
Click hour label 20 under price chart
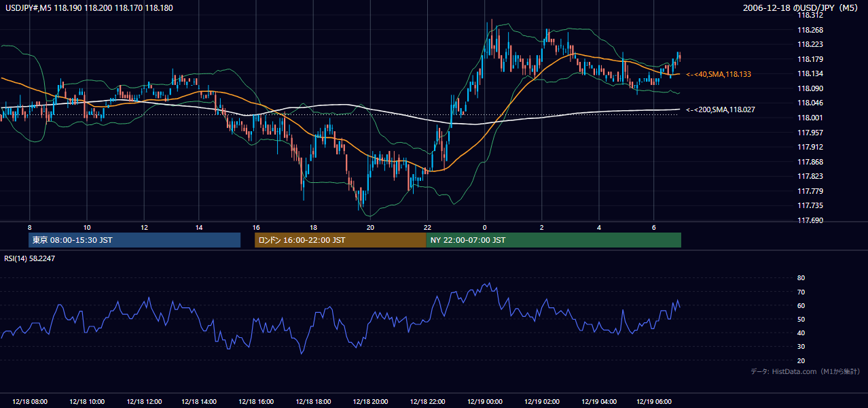pos(370,227)
